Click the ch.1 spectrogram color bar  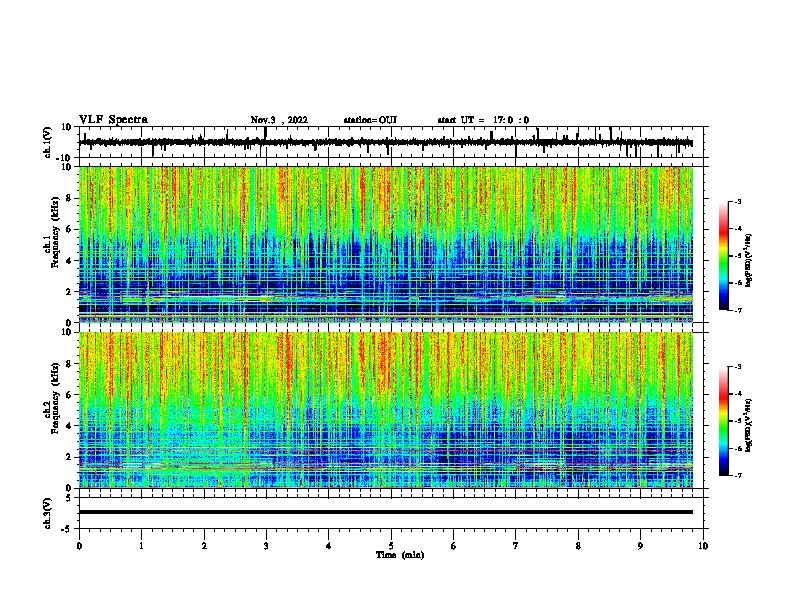coord(724,256)
